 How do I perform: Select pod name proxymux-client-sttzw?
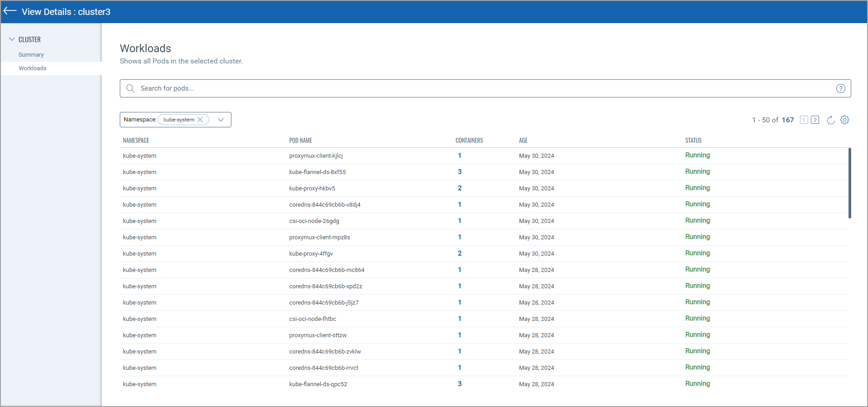click(318, 335)
